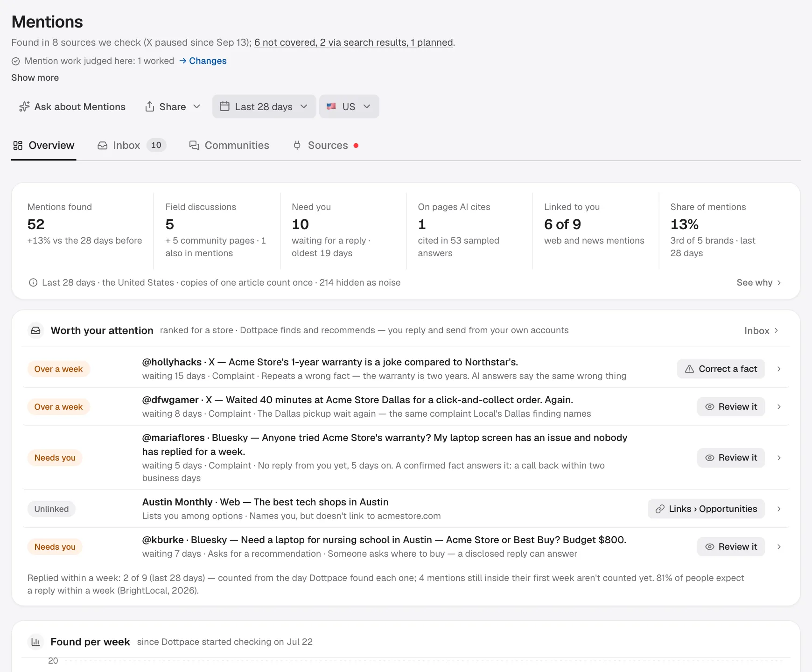Open the Share dropdown chevron
Screen dimensions: 812x672
point(197,106)
